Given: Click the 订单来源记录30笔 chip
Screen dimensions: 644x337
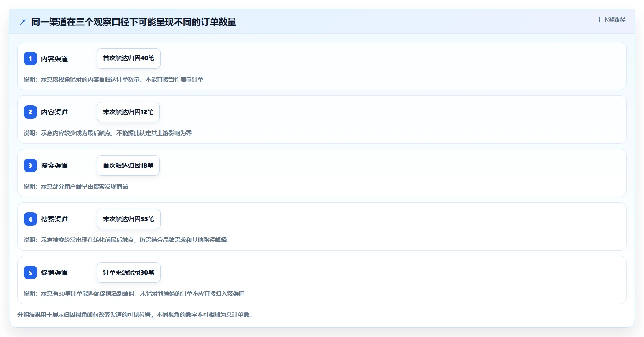Looking at the screenshot, I should [128, 272].
